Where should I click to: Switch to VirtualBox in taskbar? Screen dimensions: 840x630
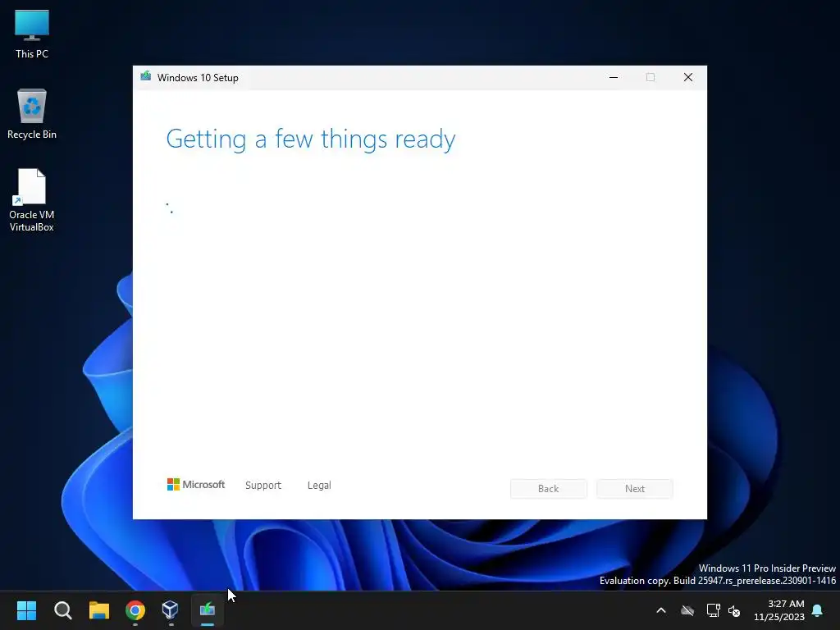[x=171, y=610]
